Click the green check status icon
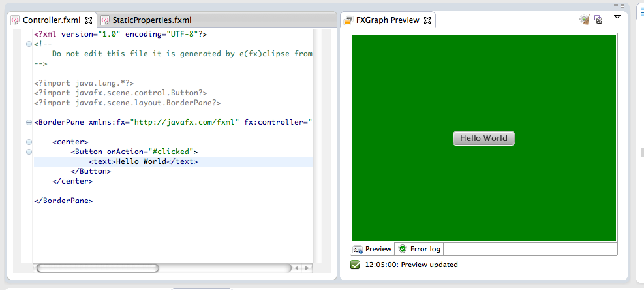The height and width of the screenshot is (290, 644). point(356,265)
